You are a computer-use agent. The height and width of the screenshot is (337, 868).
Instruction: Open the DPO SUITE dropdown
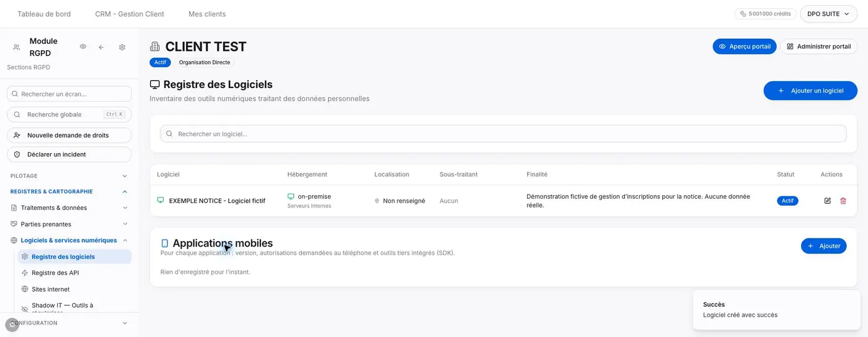(828, 14)
